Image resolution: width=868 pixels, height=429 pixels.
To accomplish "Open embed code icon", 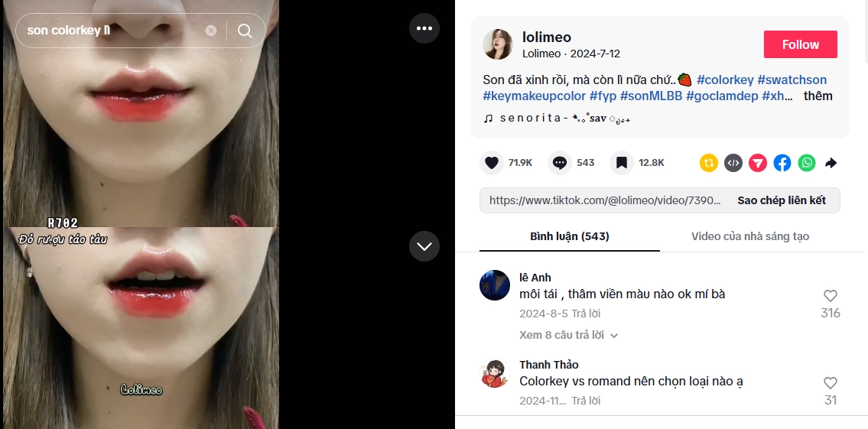I will [733, 163].
